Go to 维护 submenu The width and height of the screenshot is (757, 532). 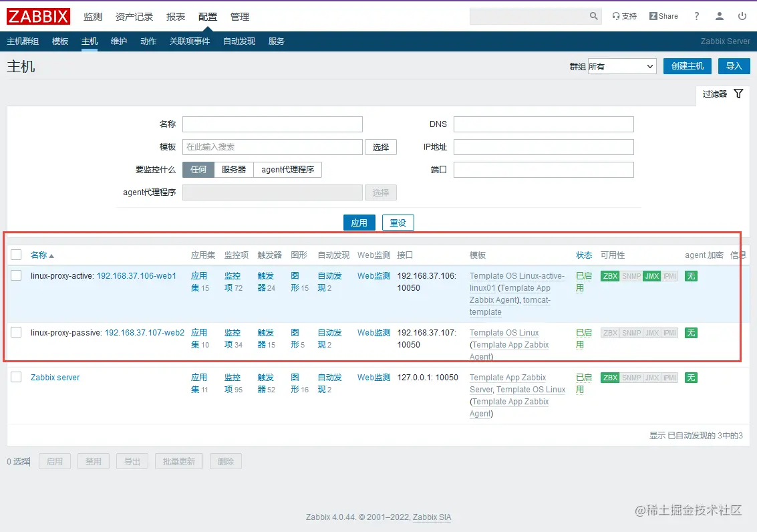coord(119,41)
